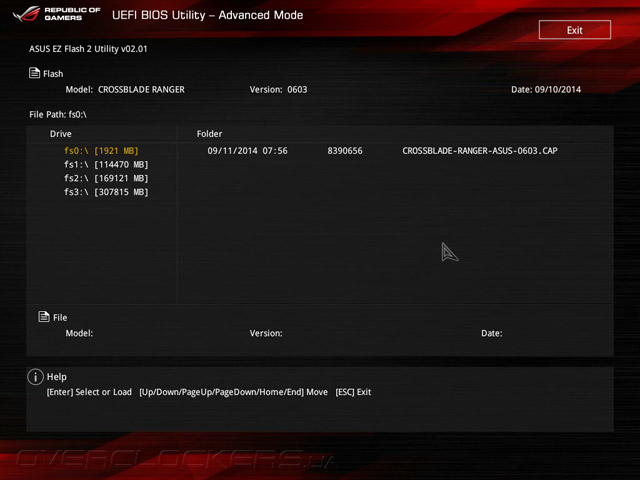Select file CROSSBLADE-RANGER-ASUS-0603.CAP
Image resolution: width=640 pixels, height=480 pixels.
click(x=480, y=151)
